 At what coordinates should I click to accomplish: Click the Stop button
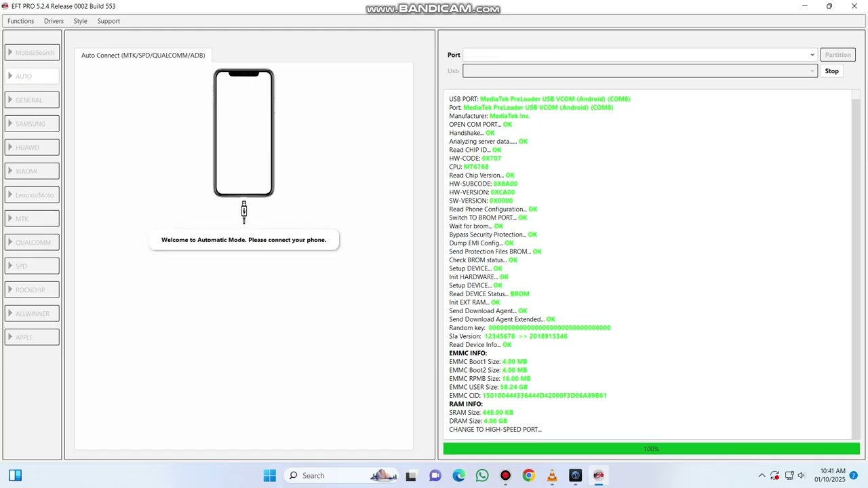831,70
